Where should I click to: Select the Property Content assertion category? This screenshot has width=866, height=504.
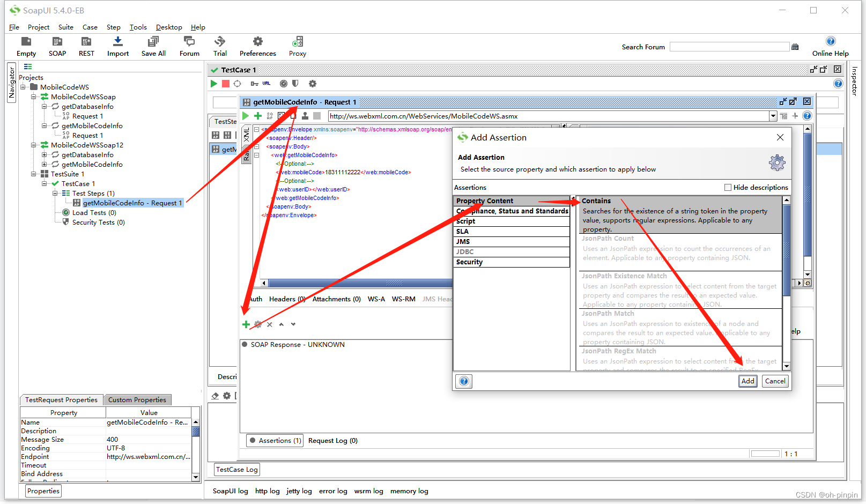pos(484,200)
